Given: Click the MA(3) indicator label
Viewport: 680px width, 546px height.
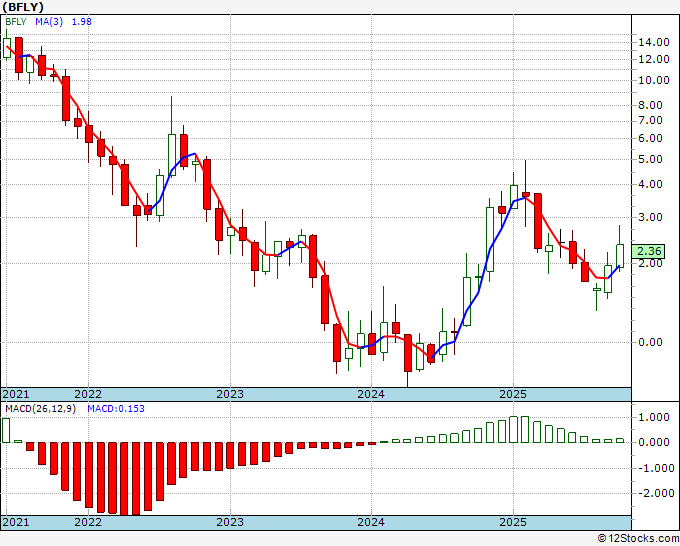Looking at the screenshot, I should pyautogui.click(x=49, y=22).
